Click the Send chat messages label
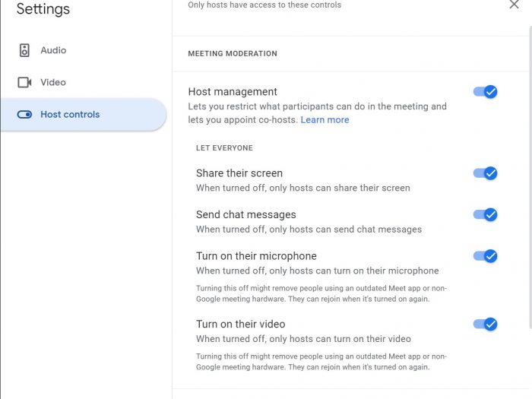The width and height of the screenshot is (532, 399). point(246,214)
